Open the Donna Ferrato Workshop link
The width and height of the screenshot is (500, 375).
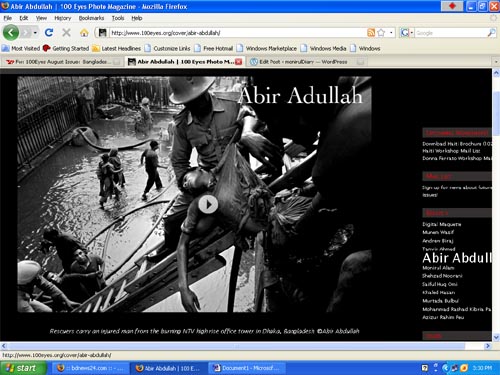(457, 158)
